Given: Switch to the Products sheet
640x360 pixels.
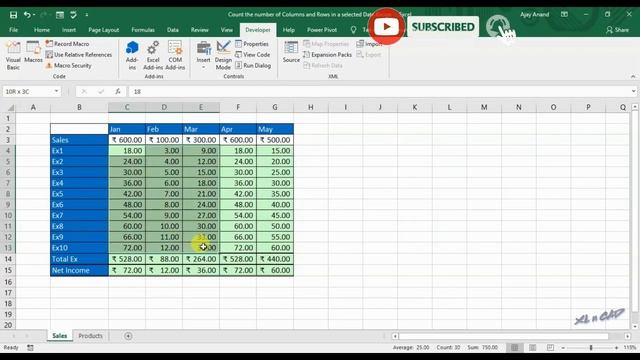Looking at the screenshot, I should (x=90, y=336).
